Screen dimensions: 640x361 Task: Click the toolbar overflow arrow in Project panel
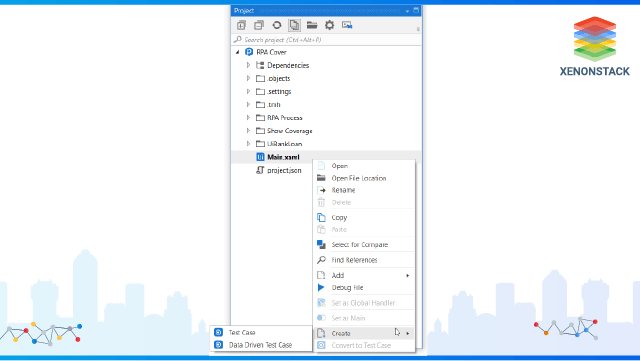(x=418, y=29)
